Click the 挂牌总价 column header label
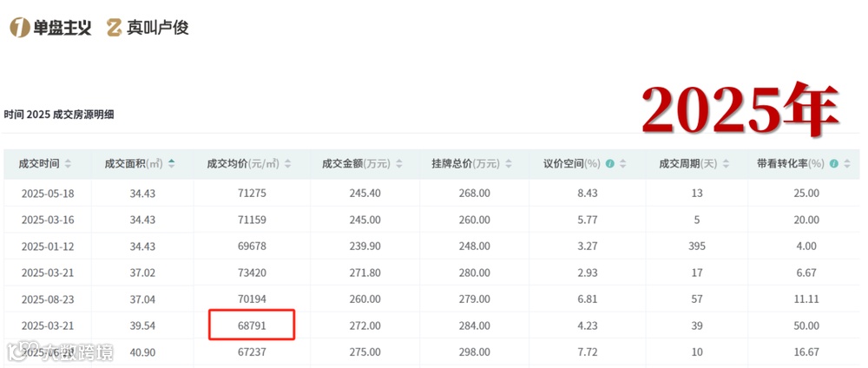Viewport: 868px width, 368px height. (465, 164)
